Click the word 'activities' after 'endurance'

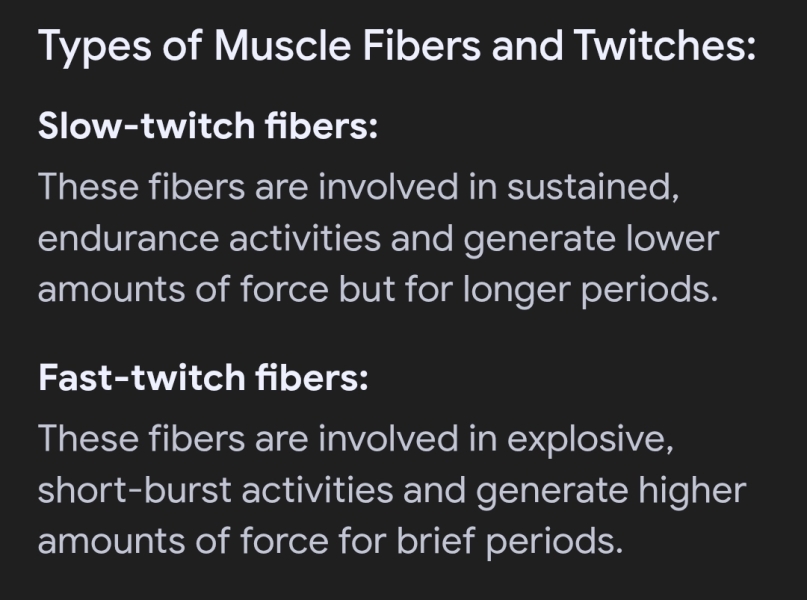coord(305,239)
